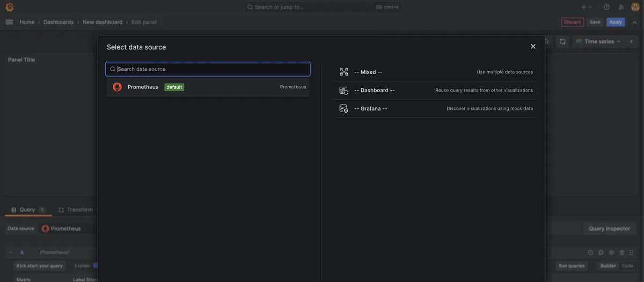Select the Prometheus default data source
This screenshot has width=644, height=282.
208,87
